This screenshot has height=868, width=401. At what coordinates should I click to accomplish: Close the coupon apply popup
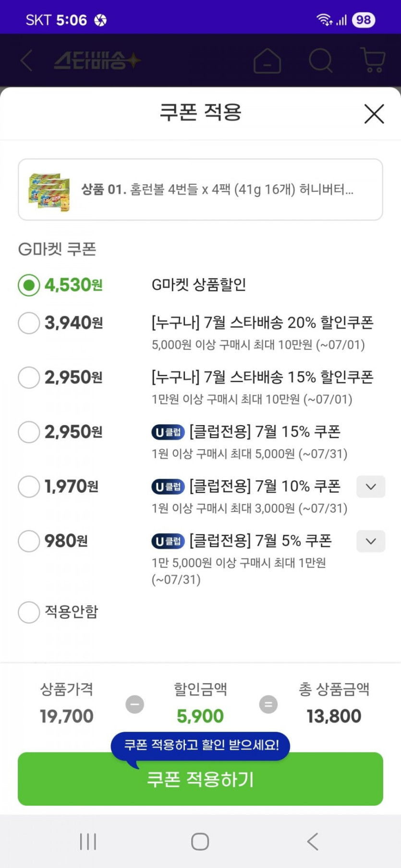click(374, 114)
